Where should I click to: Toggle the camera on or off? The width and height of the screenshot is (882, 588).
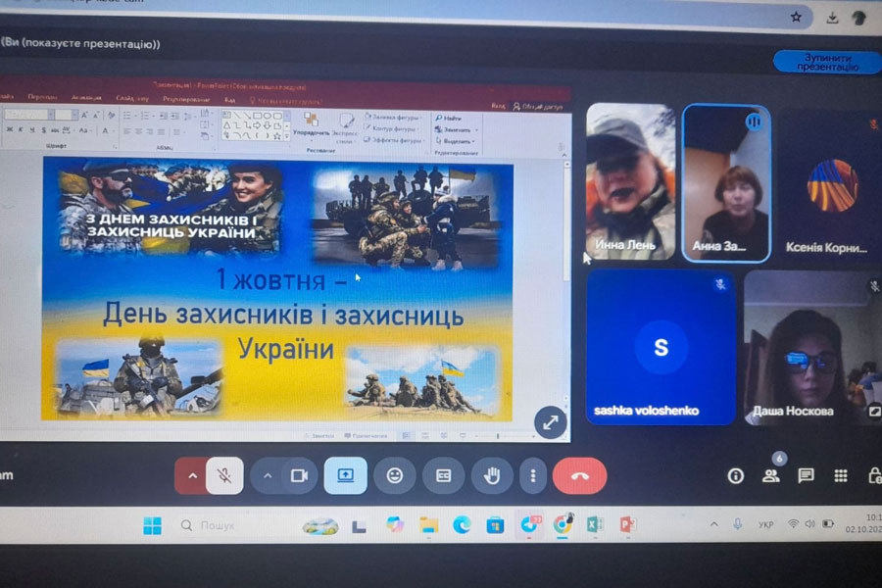coord(299,476)
